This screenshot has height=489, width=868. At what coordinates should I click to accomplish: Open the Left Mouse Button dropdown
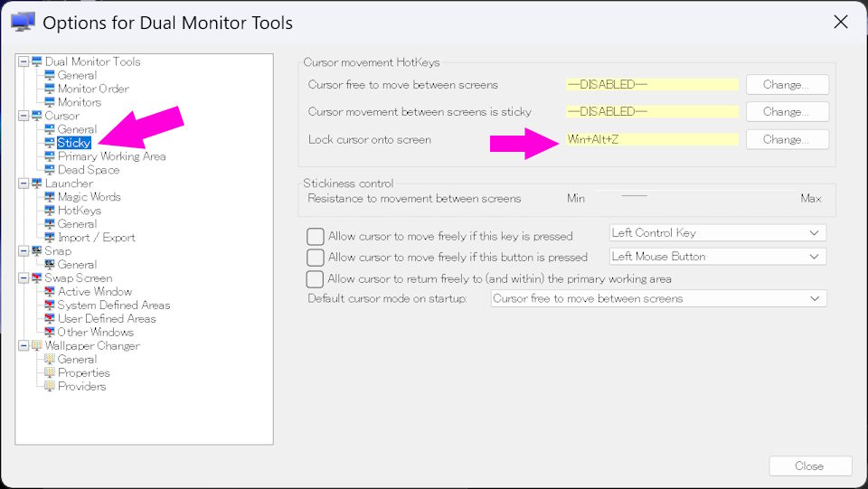click(x=717, y=257)
